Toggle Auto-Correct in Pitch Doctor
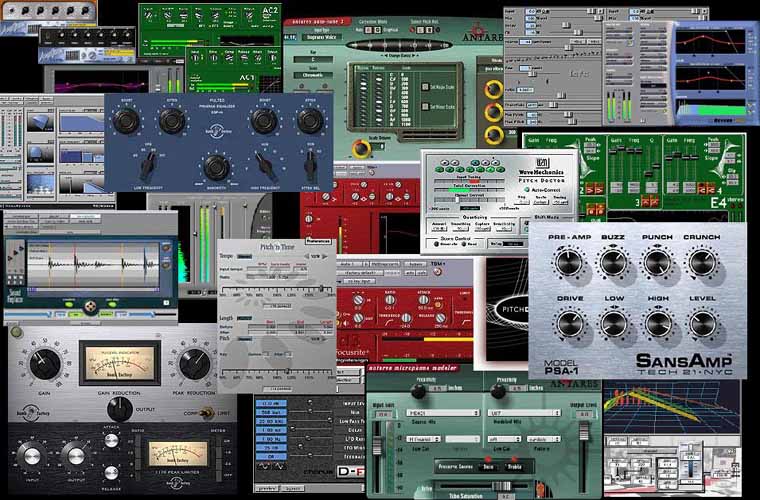Screen dimensions: 760x500 tap(526, 189)
